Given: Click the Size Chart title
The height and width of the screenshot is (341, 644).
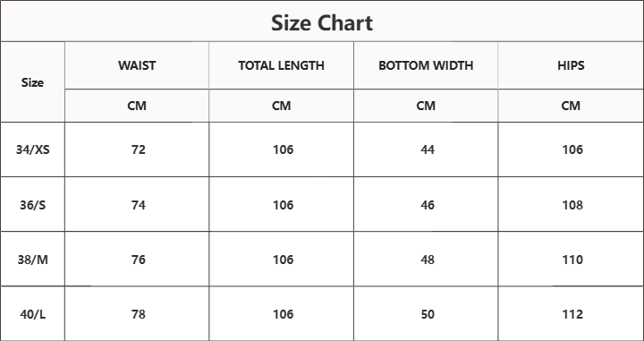Looking at the screenshot, I should [x=322, y=22].
